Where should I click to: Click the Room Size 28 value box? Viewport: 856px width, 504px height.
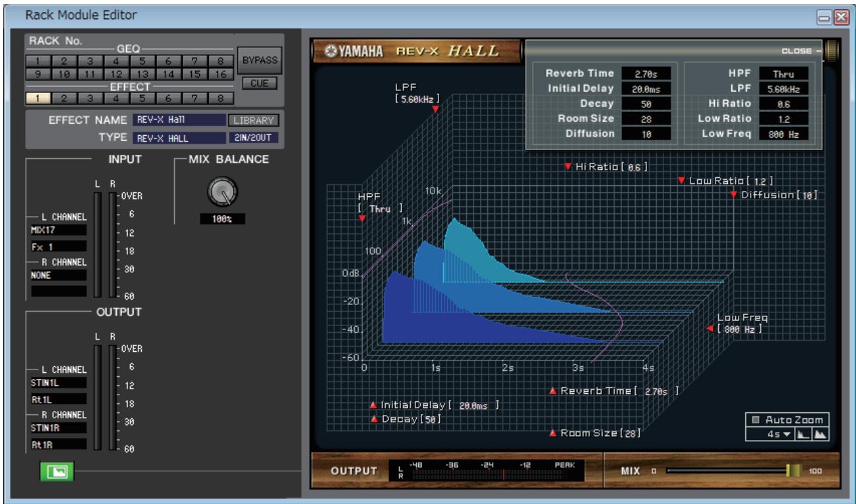click(648, 119)
